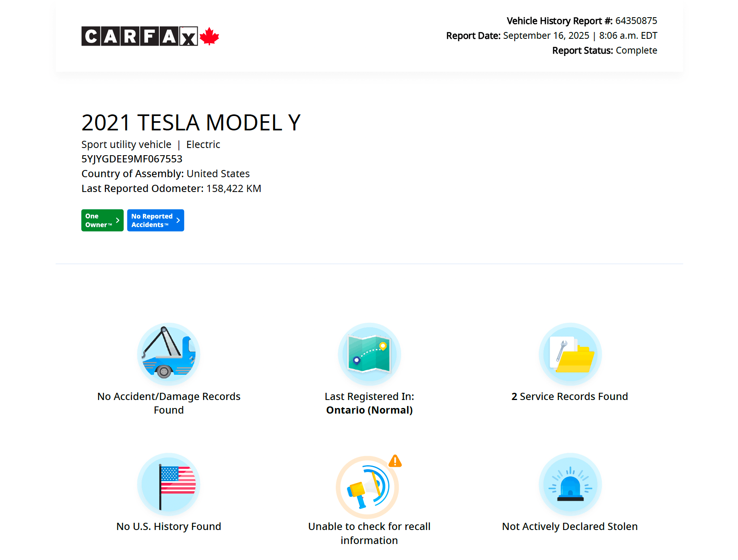Click the blue police siren icon
The image size is (738, 560).
point(570,484)
